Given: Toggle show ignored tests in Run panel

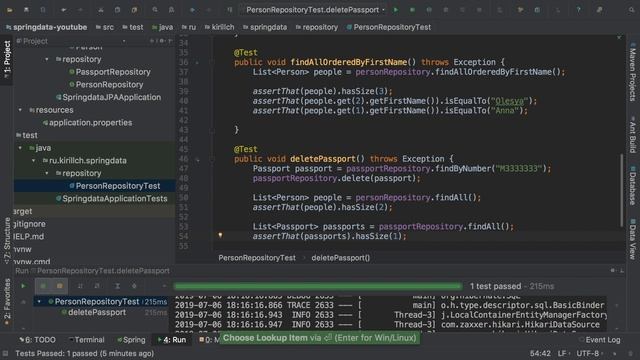Looking at the screenshot, I should (60, 286).
